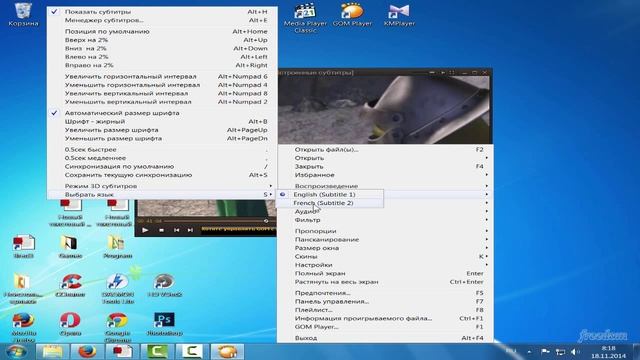Choose Выход to exit player
Screen dimensions: 640x360
pyautogui.click(x=385, y=338)
